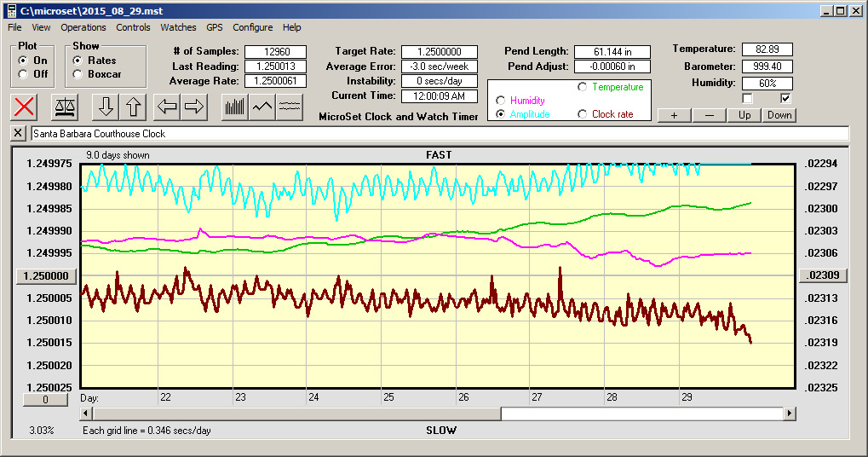The height and width of the screenshot is (457, 868).
Task: Click the .02309 right axis button
Action: [x=823, y=275]
